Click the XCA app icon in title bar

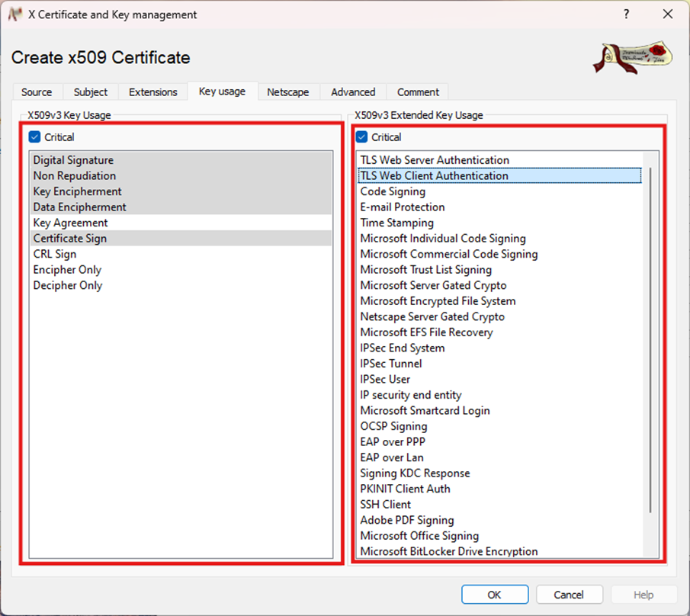(x=14, y=14)
